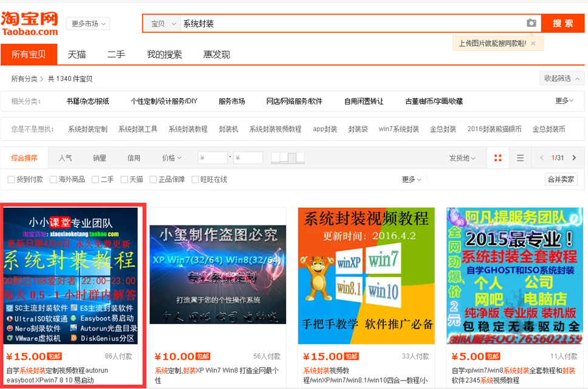
Task: Sort by 信用
Action: coord(134,158)
